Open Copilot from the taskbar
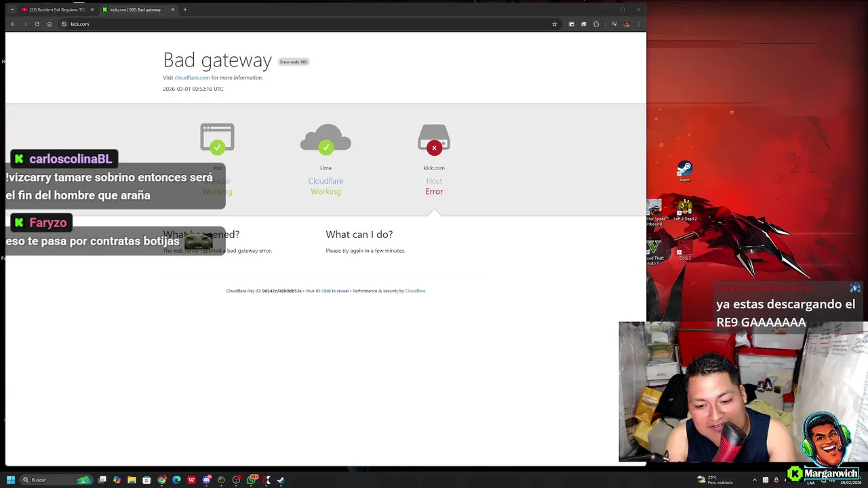The height and width of the screenshot is (488, 868). pyautogui.click(x=117, y=480)
